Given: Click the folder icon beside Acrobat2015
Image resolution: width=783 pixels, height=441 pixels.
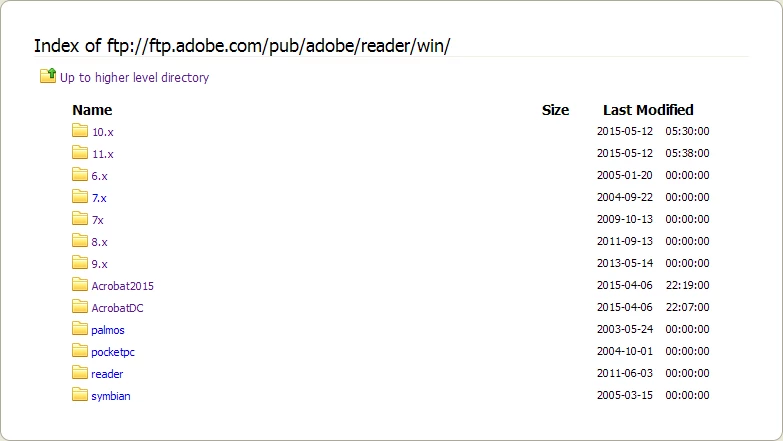Looking at the screenshot, I should point(79,285).
